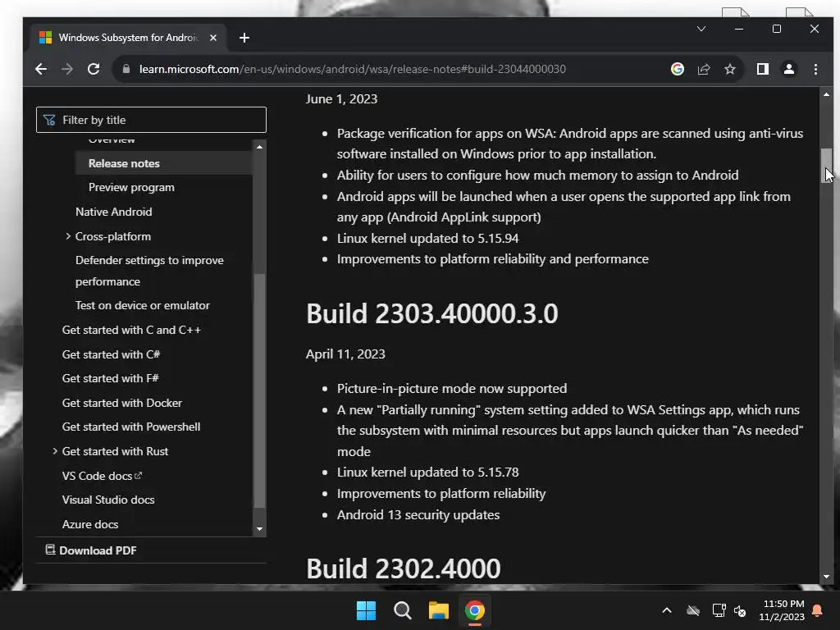The width and height of the screenshot is (840, 630).
Task: Open the notification bell
Action: [818, 610]
